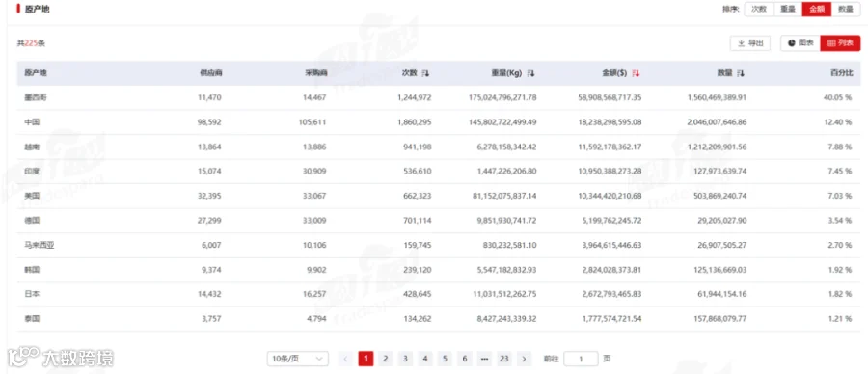Select the 越南 row name
The width and height of the screenshot is (868, 374).
point(32,147)
